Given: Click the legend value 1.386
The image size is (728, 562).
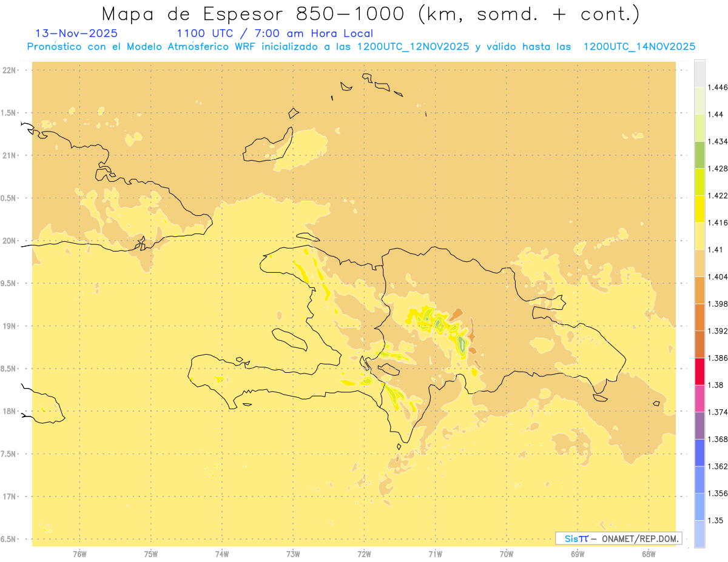Looking at the screenshot, I should 718,358.
